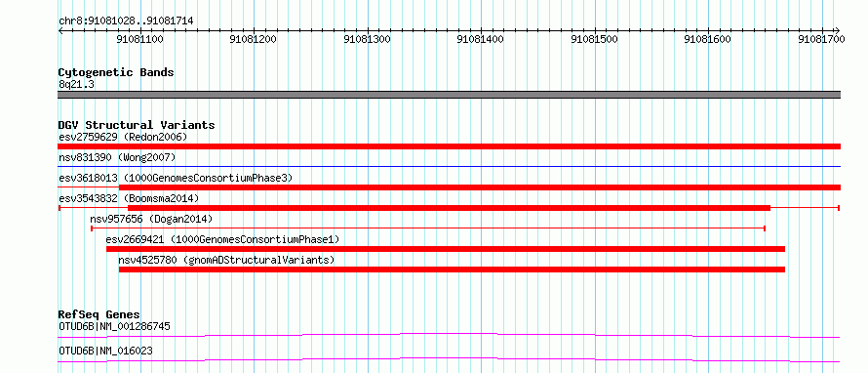
Task: Select the nsv957656 (Dogan2014) variant line
Action: click(428, 228)
